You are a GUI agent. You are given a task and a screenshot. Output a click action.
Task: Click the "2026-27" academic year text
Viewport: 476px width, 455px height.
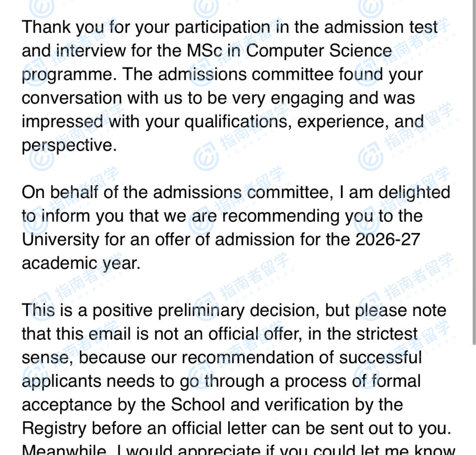(388, 239)
